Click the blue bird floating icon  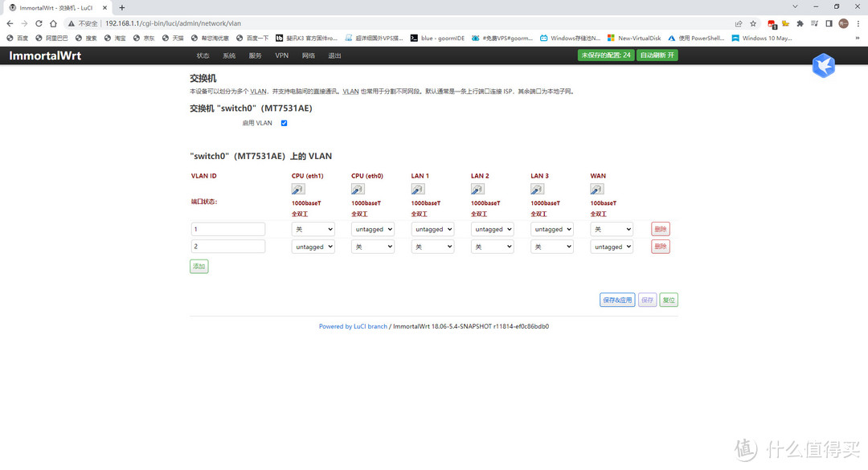coord(823,66)
